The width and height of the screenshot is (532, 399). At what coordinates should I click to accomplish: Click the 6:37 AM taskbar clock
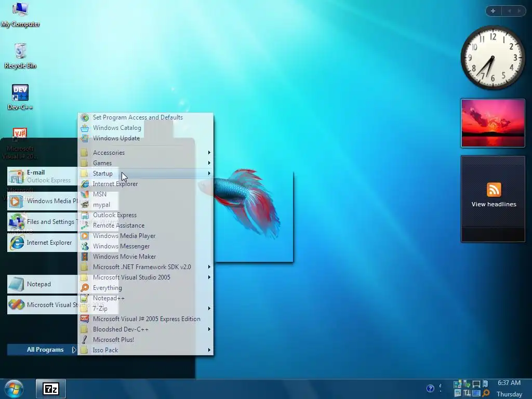(509, 383)
